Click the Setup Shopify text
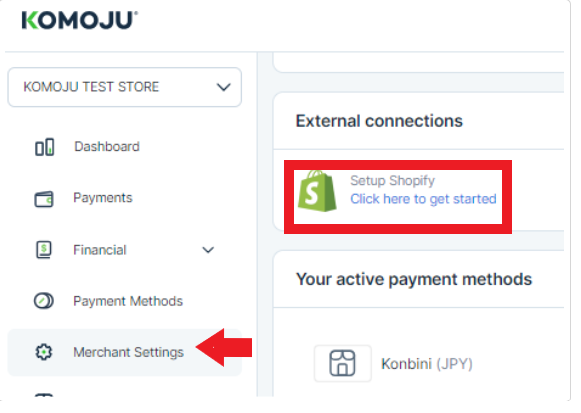Image resolution: width=581 pixels, height=413 pixels. pos(392,181)
